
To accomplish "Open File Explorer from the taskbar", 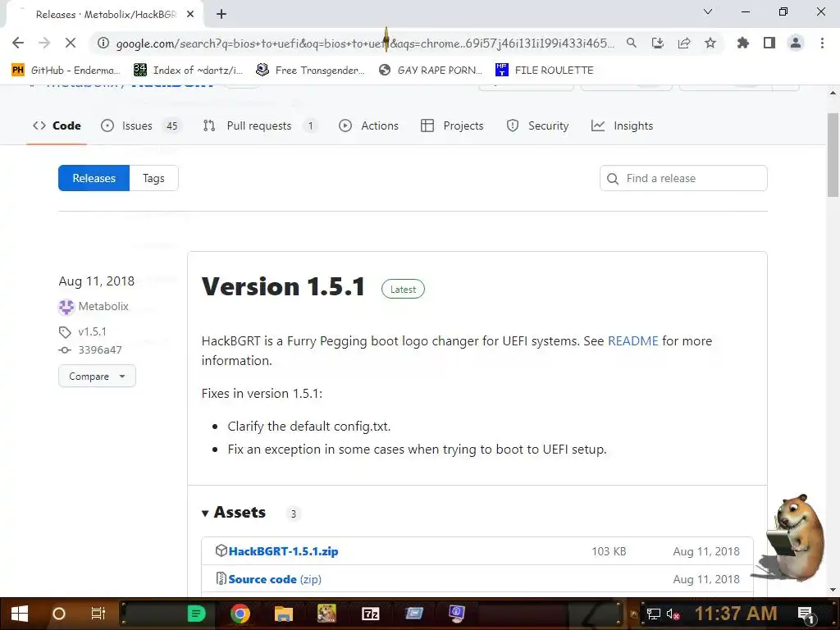I will click(x=283, y=614).
